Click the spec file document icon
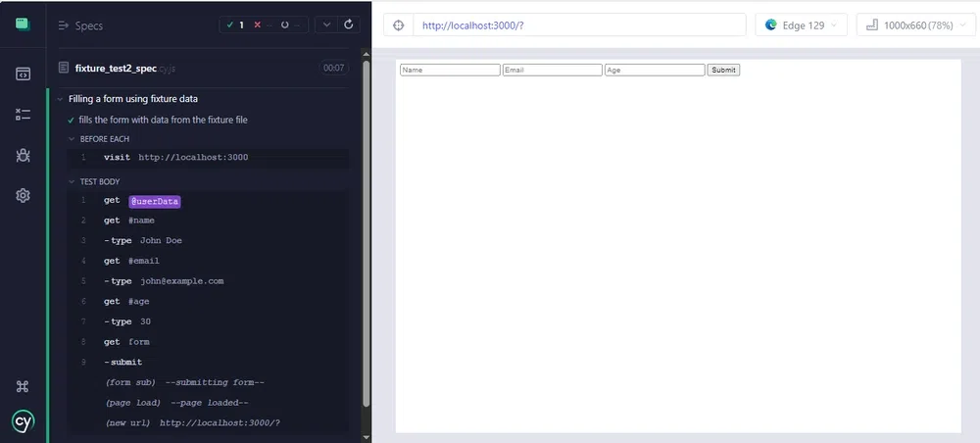980x443 pixels. (x=63, y=68)
